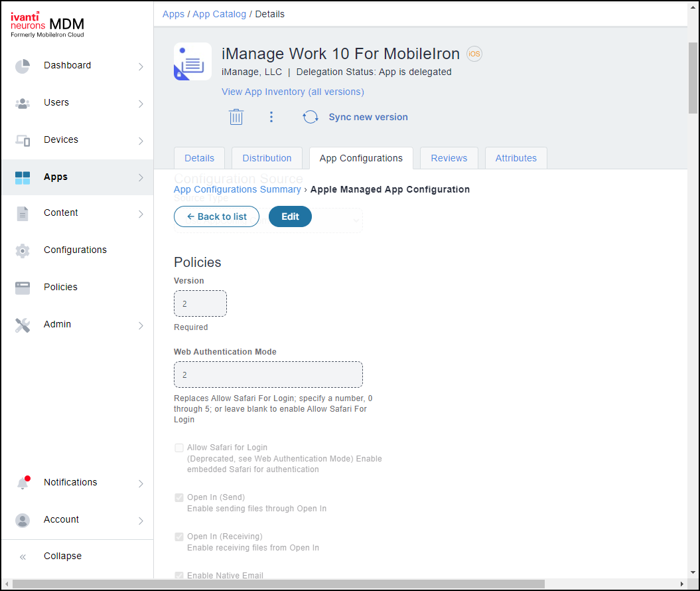The width and height of the screenshot is (700, 591).
Task: Click the sync new version refresh icon
Action: [311, 117]
